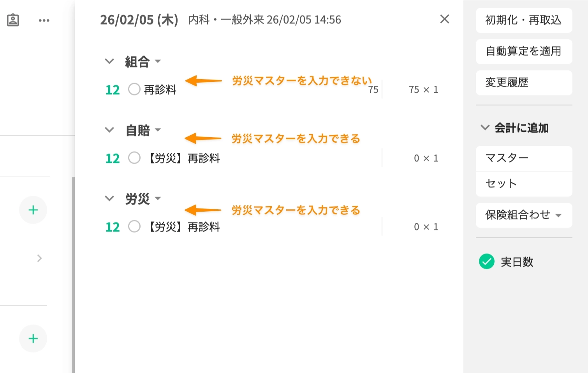Viewport: 588px width, 373px height.
Task: Select 【労災】再診料 radio under 自賠
Action: (x=134, y=158)
